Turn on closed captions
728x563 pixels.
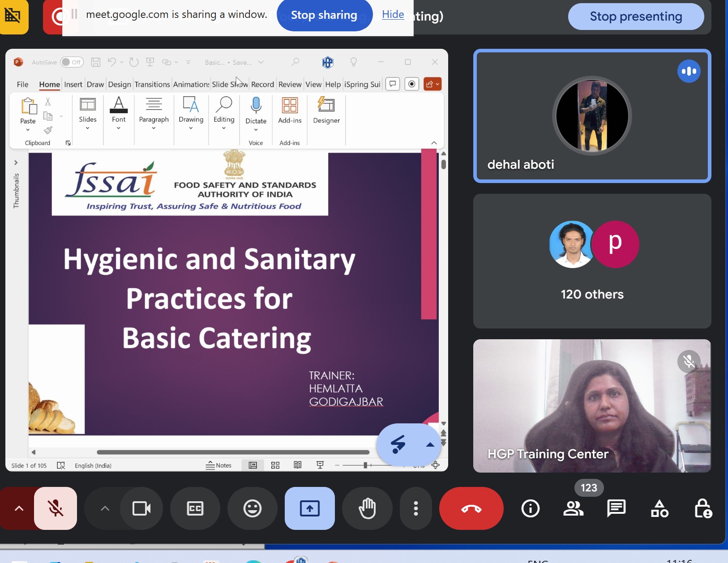pyautogui.click(x=195, y=508)
